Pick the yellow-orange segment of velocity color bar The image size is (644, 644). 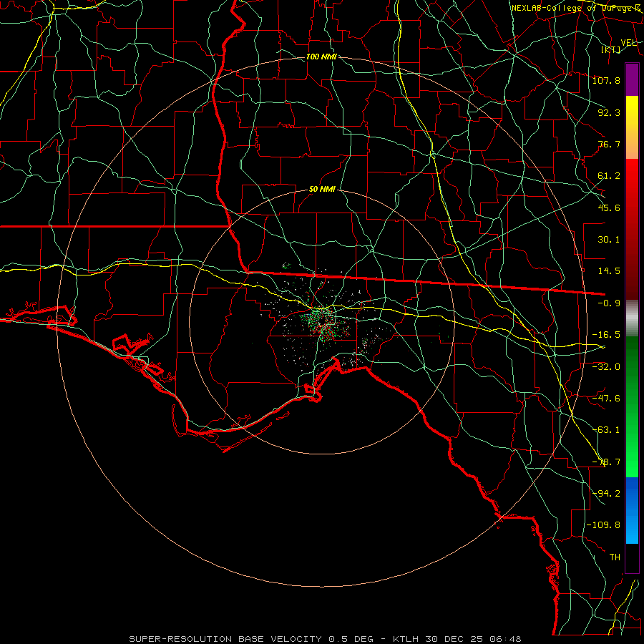[x=632, y=127]
